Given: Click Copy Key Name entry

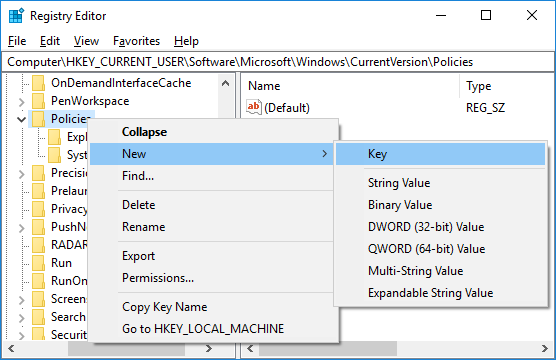Looking at the screenshot, I should (165, 307).
